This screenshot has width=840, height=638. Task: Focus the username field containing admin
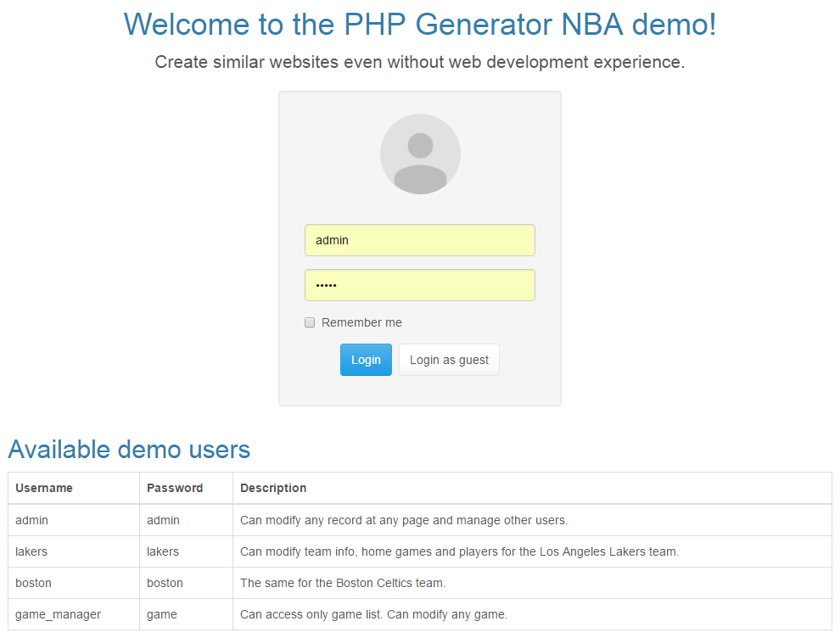[x=419, y=240]
